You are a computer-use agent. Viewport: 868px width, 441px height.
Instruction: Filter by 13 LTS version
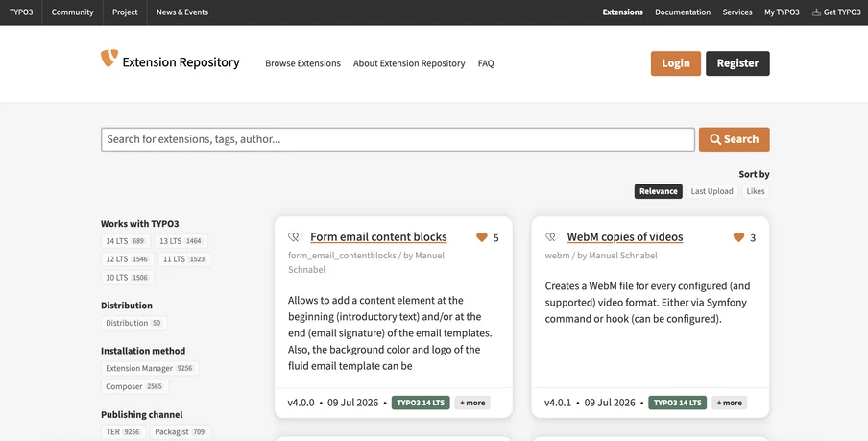(181, 241)
